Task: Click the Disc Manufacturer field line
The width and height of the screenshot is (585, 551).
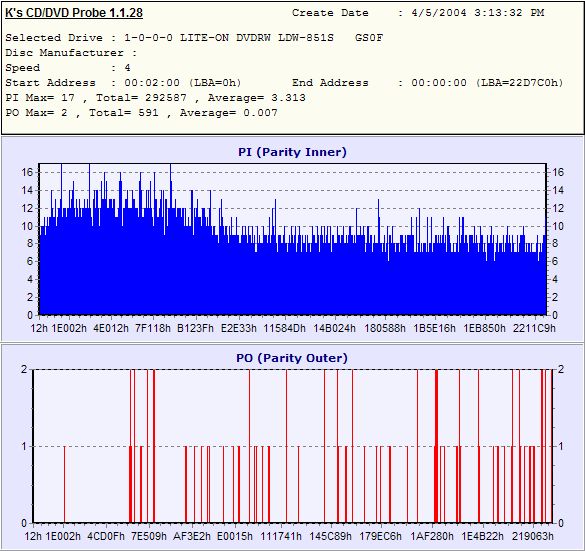Action: tap(71, 53)
